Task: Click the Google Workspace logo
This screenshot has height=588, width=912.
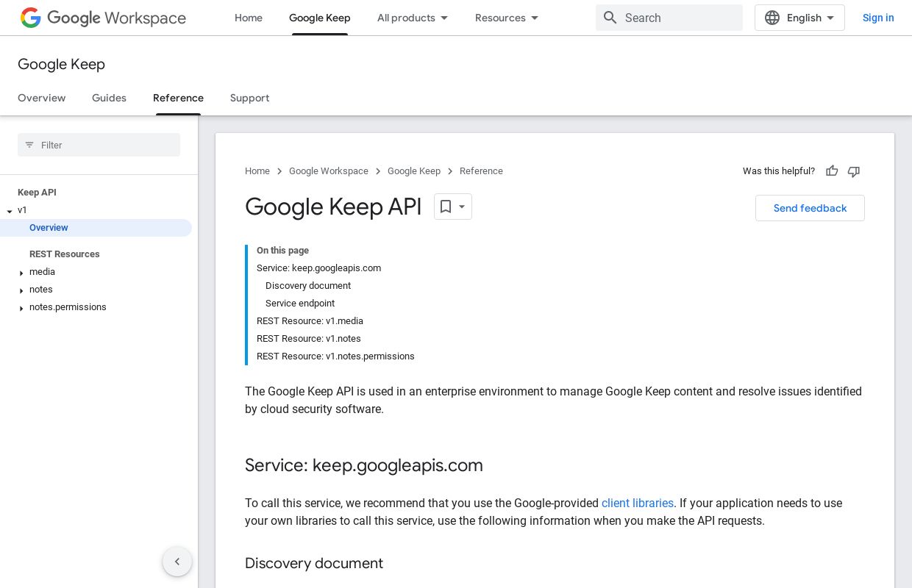Action: (103, 18)
